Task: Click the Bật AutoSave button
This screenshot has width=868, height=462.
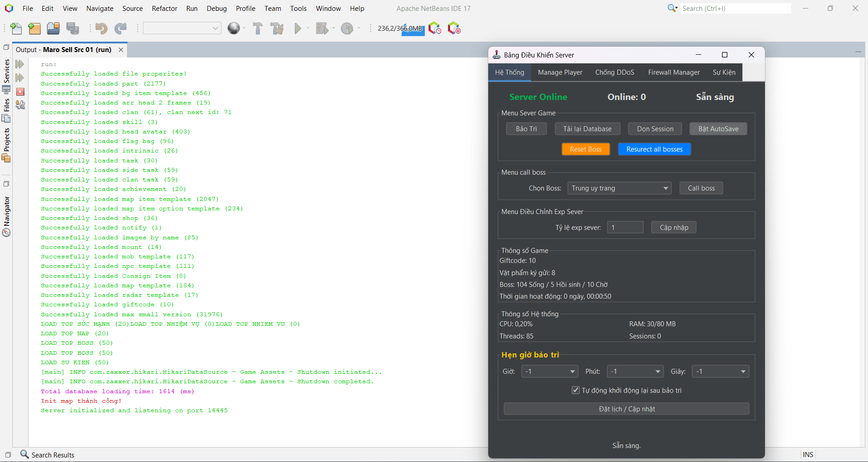Action: [718, 129]
